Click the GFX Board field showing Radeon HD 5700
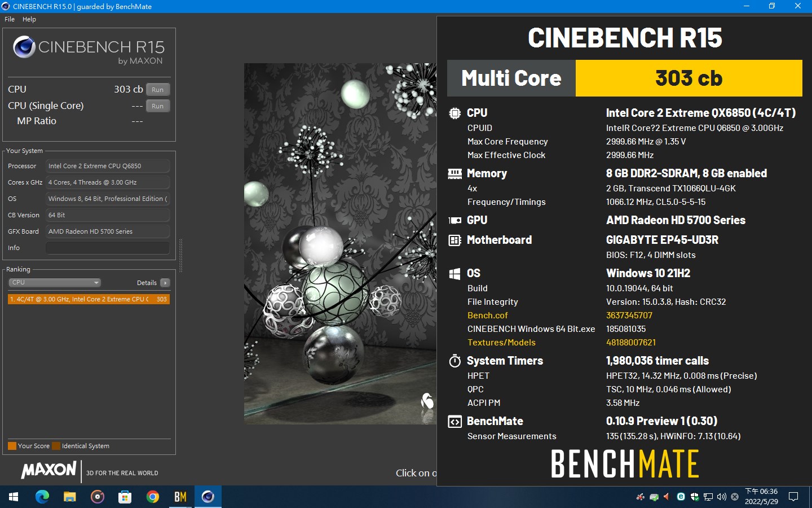812x508 pixels. pos(107,231)
